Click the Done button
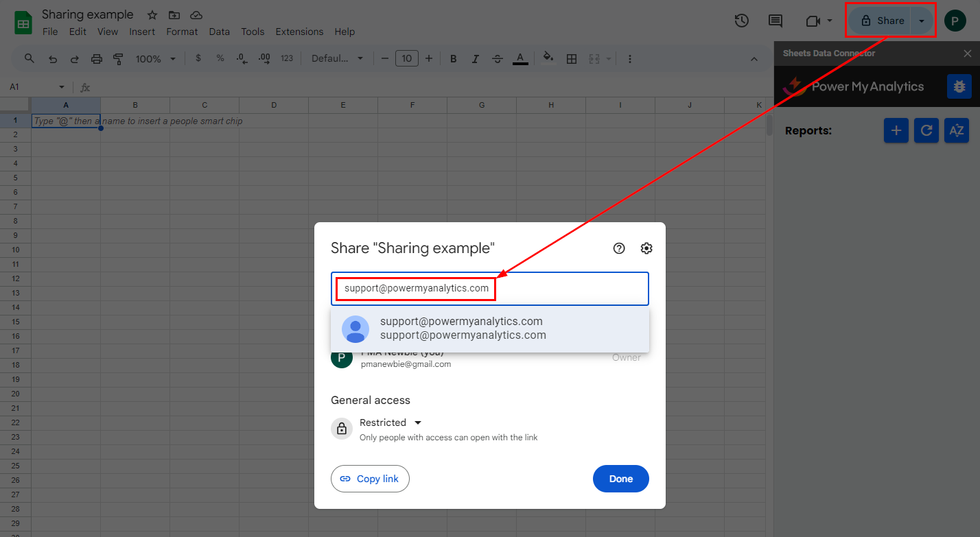This screenshot has height=537, width=980. tap(620, 479)
